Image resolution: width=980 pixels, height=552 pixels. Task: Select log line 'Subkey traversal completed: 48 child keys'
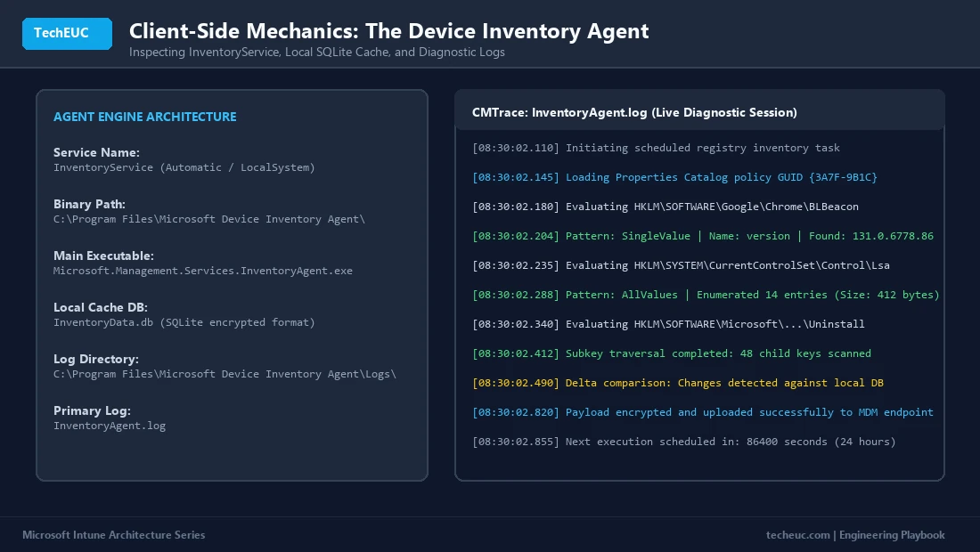[672, 353]
